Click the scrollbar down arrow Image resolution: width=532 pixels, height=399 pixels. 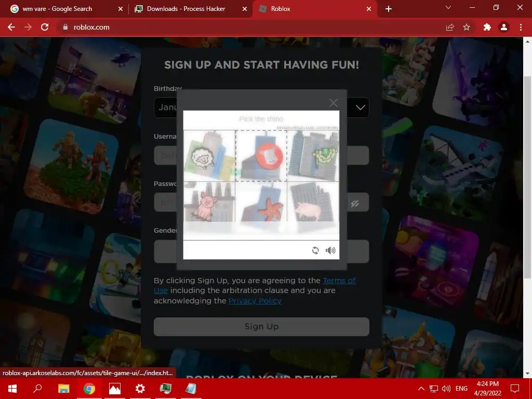click(527, 374)
